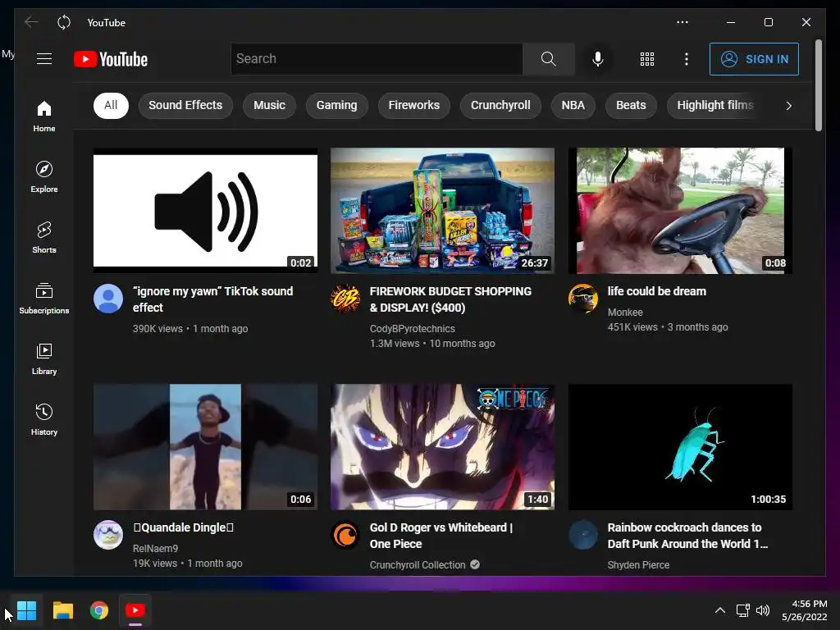Open Gol D Roger vs Whitebeard title
840x630 pixels.
coord(441,536)
